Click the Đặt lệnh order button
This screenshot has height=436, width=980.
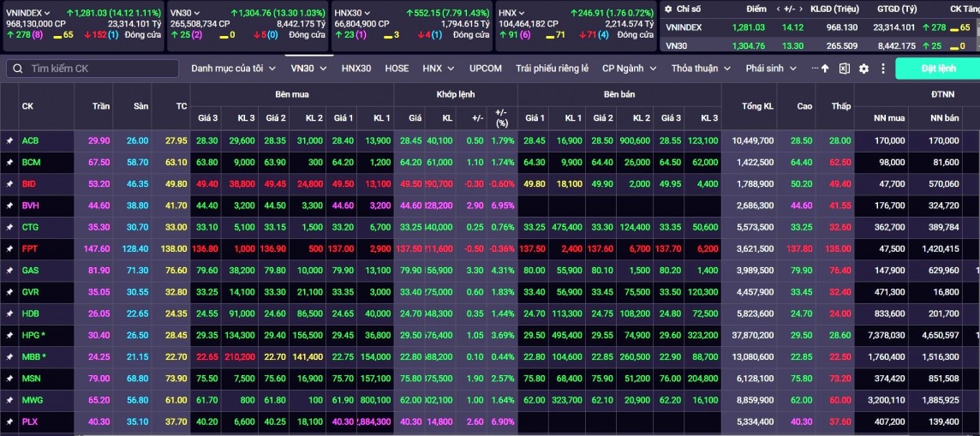[x=937, y=69]
